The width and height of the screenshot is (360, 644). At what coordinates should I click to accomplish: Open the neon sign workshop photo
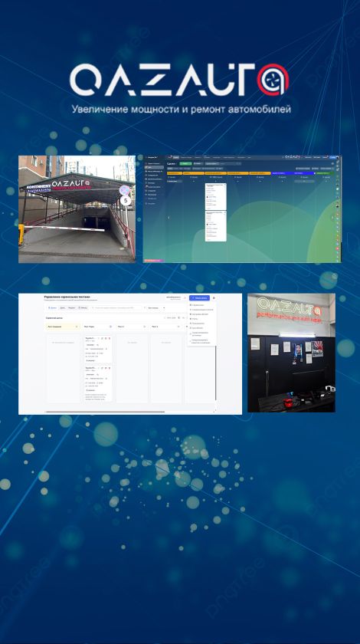point(291,353)
